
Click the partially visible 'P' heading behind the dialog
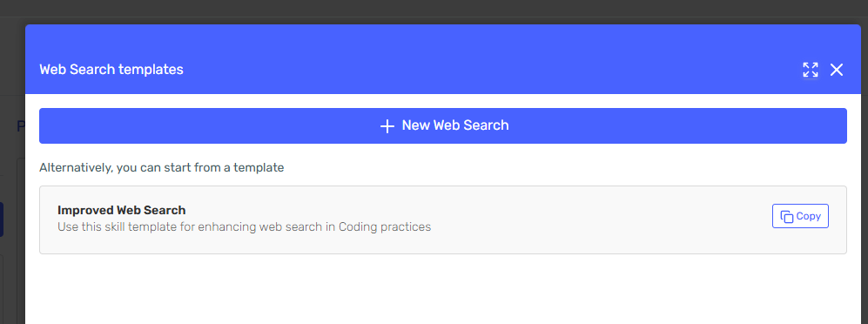[x=21, y=126]
